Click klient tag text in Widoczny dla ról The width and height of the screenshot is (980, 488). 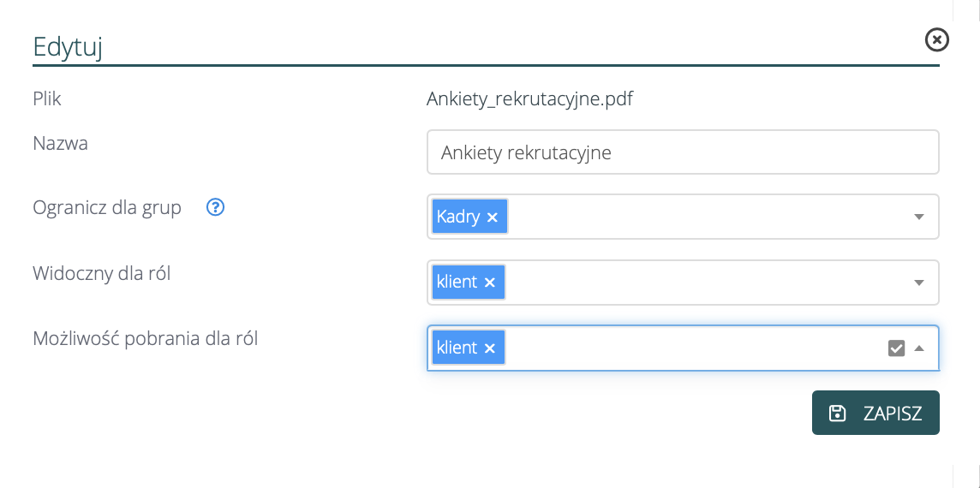pyautogui.click(x=457, y=282)
